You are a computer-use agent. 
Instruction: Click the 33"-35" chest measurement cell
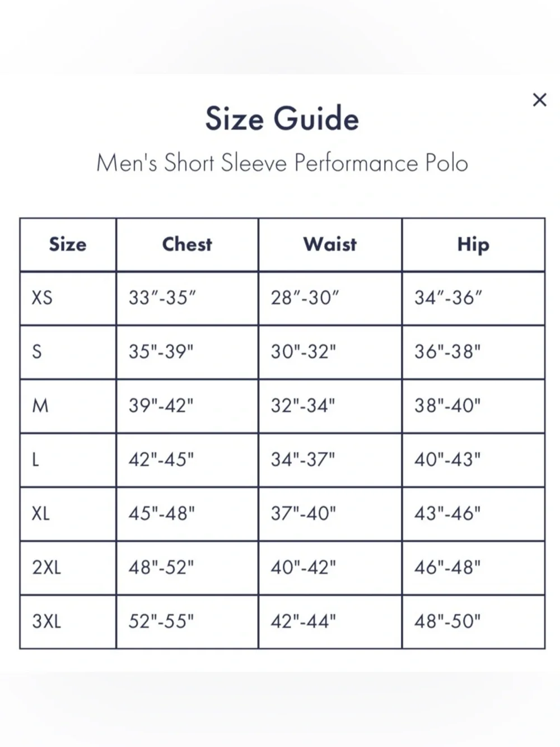pos(187,298)
